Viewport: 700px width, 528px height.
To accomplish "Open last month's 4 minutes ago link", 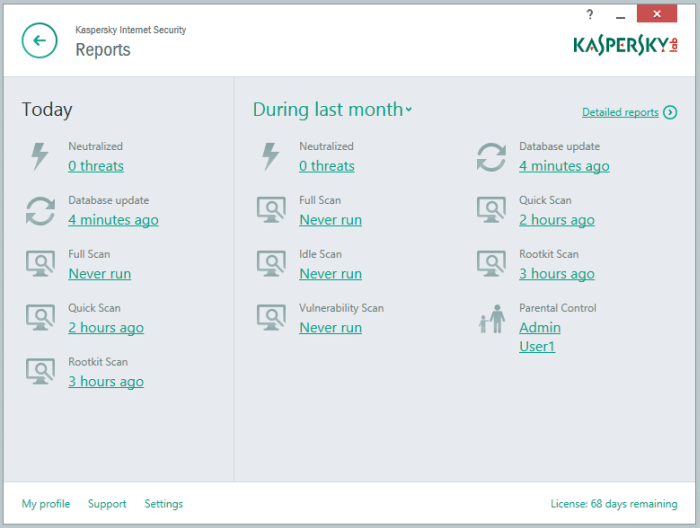I will [564, 166].
